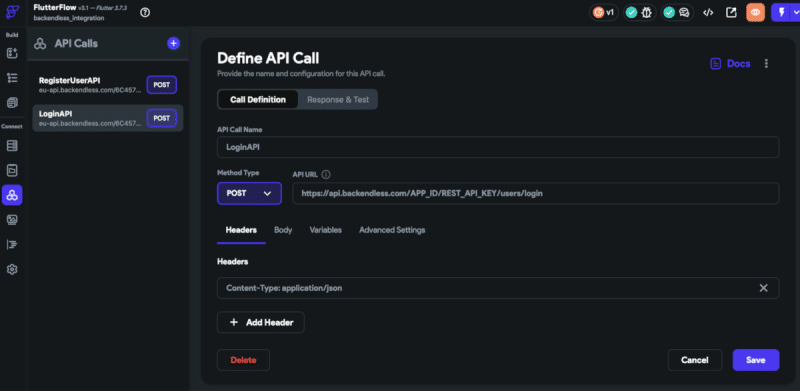Click the backendless_integration project name
Image resolution: width=800 pixels, height=391 pixels.
click(x=69, y=18)
